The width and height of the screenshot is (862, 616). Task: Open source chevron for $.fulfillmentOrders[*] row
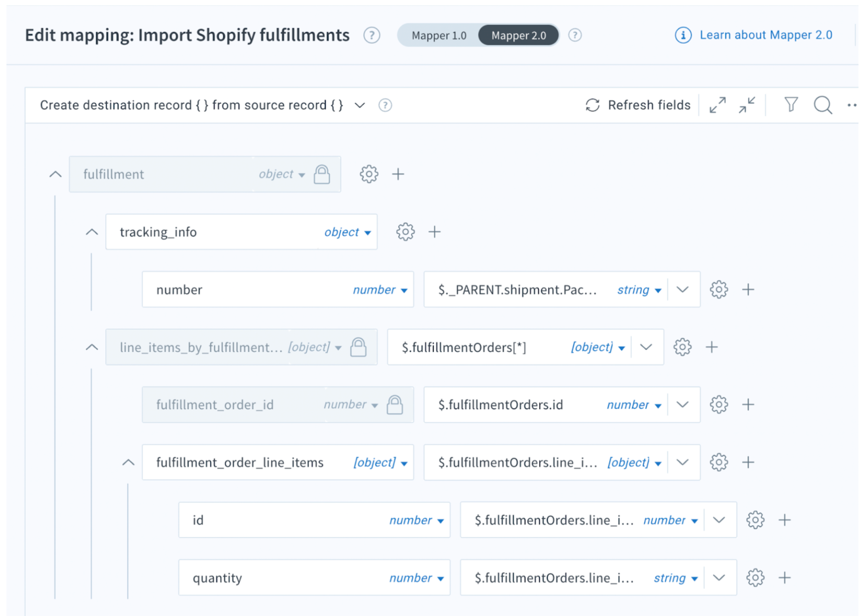coord(646,347)
